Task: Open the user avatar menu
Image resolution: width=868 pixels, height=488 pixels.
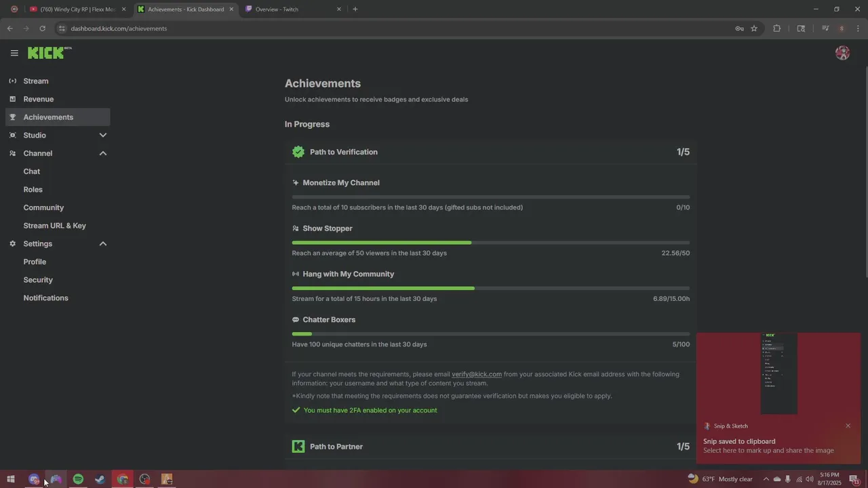Action: click(842, 53)
